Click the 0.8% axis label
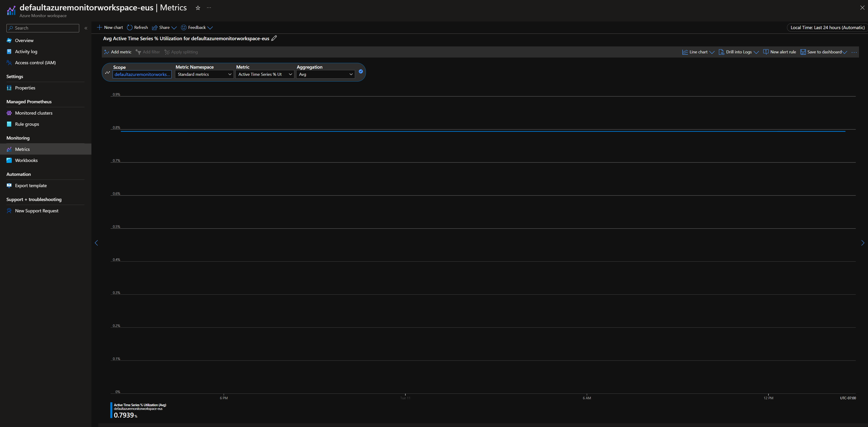The height and width of the screenshot is (427, 868). (x=116, y=128)
